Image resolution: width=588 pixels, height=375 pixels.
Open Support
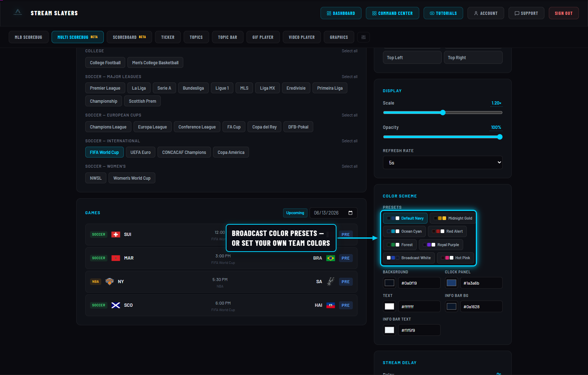click(x=526, y=13)
